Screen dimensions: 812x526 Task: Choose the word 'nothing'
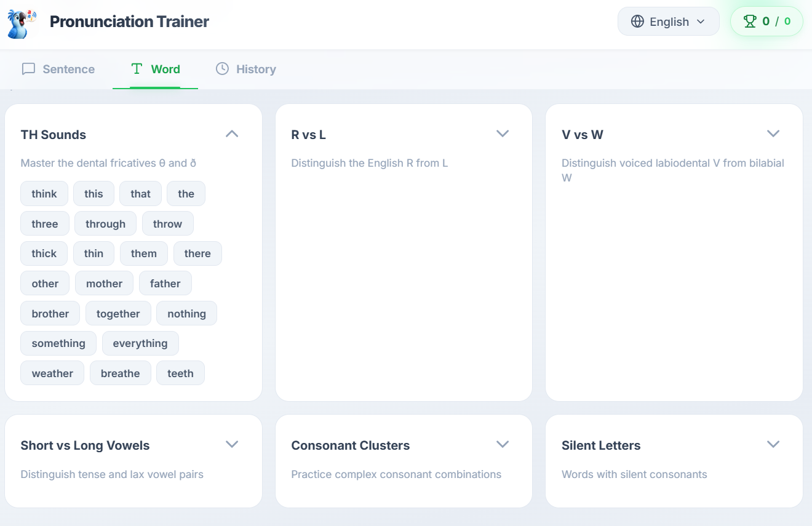(x=186, y=314)
